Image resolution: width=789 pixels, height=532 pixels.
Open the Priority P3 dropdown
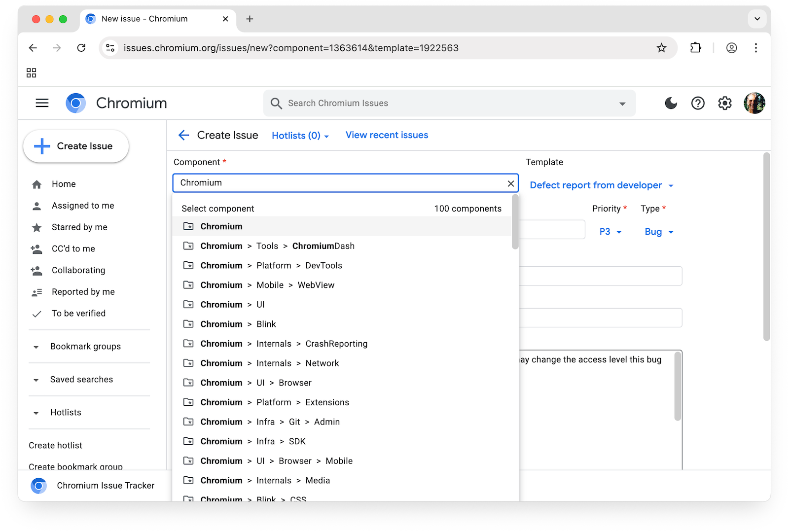click(610, 232)
